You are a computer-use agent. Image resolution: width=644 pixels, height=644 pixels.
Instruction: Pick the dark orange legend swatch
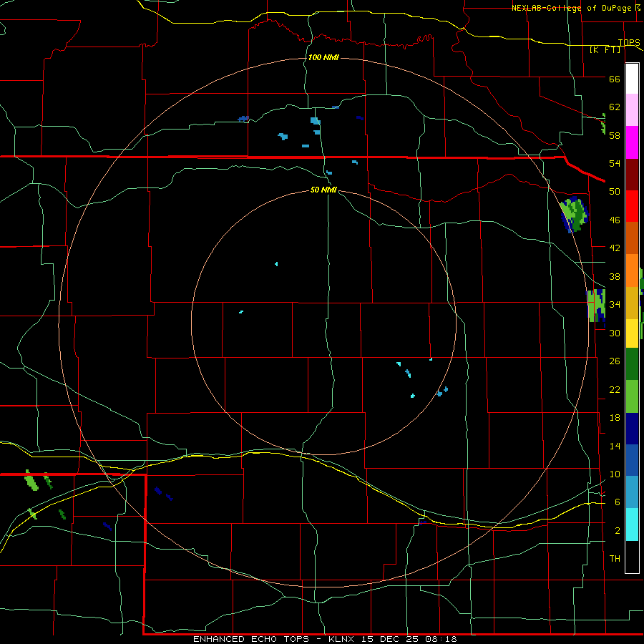pos(632,238)
